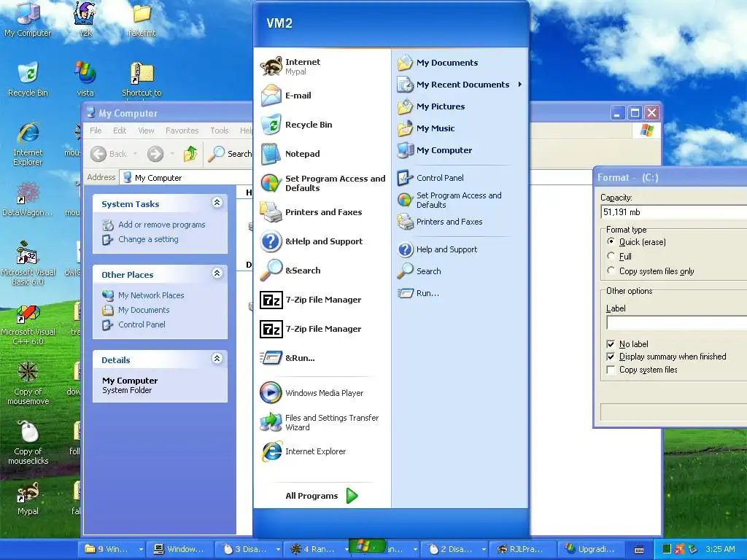
Task: Collapse the Other Places panel
Action: [217, 273]
